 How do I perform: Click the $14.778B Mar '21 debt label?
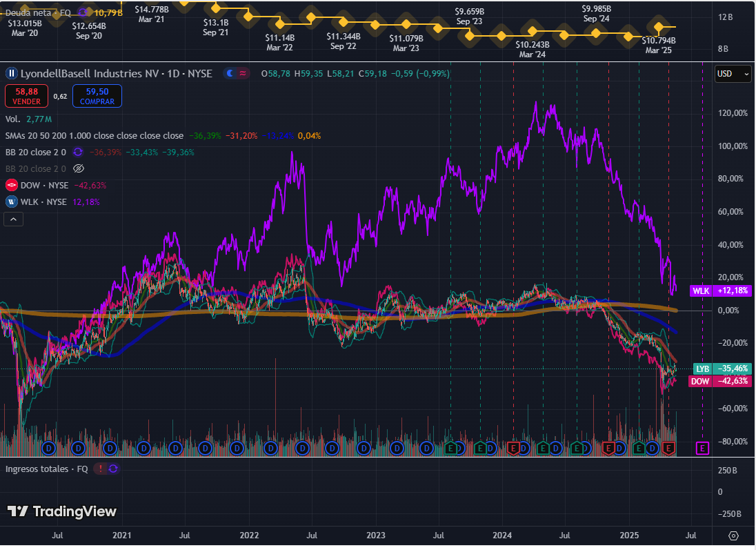pos(151,14)
